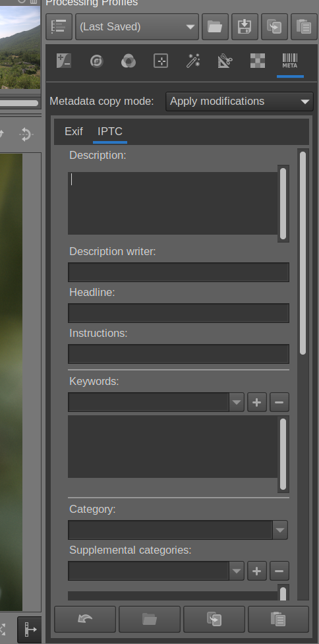Add keyword with the plus button

[x=257, y=402]
